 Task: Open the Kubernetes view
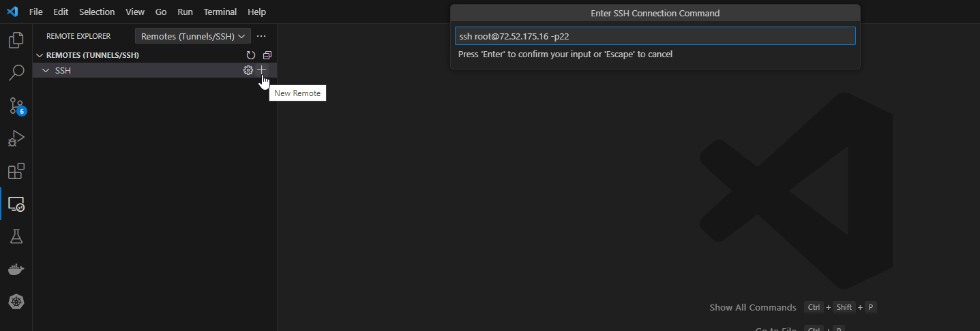click(x=16, y=301)
